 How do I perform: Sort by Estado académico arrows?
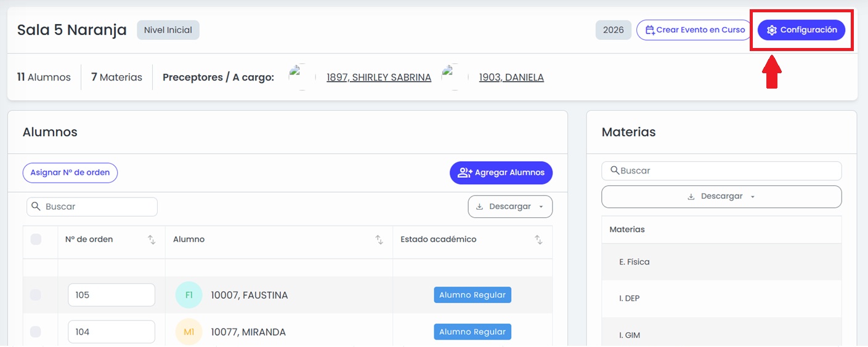pos(538,240)
